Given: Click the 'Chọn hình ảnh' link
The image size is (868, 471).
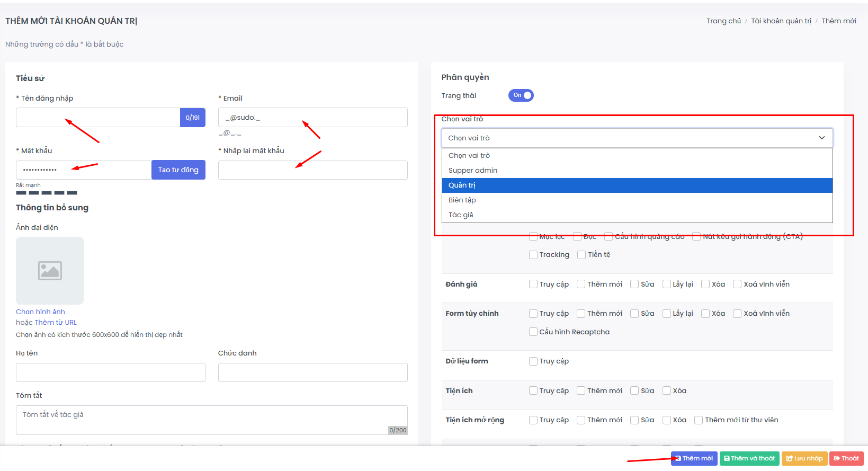Looking at the screenshot, I should [x=40, y=312].
